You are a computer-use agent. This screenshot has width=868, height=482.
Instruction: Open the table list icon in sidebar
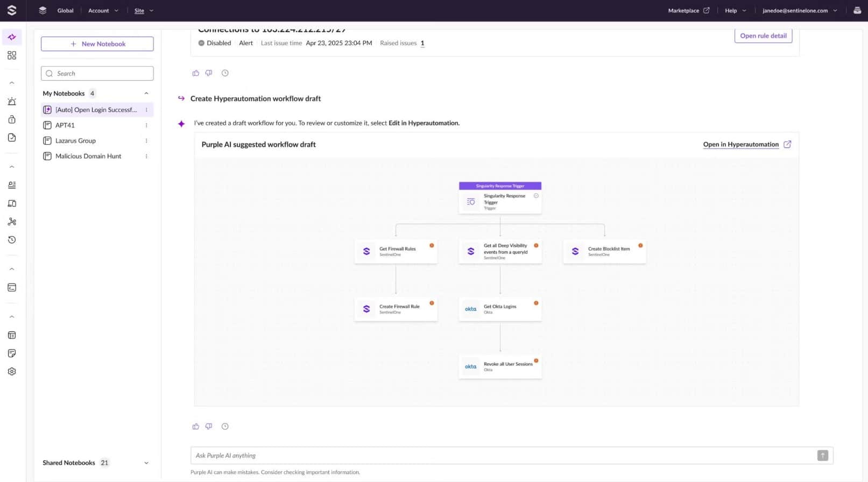point(12,335)
